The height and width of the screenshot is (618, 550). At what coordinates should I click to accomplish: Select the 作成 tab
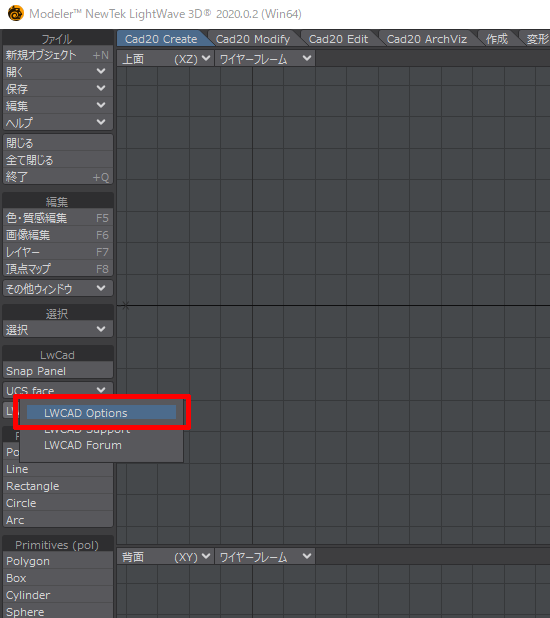pyautogui.click(x=497, y=39)
